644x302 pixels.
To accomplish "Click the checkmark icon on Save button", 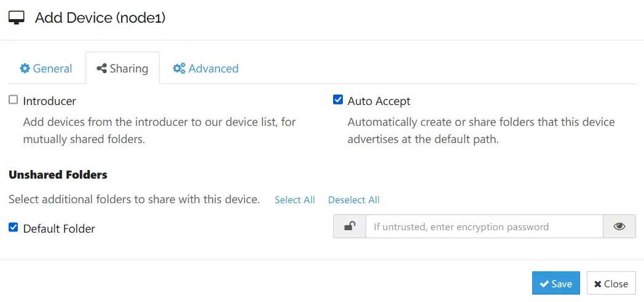I will pos(544,284).
